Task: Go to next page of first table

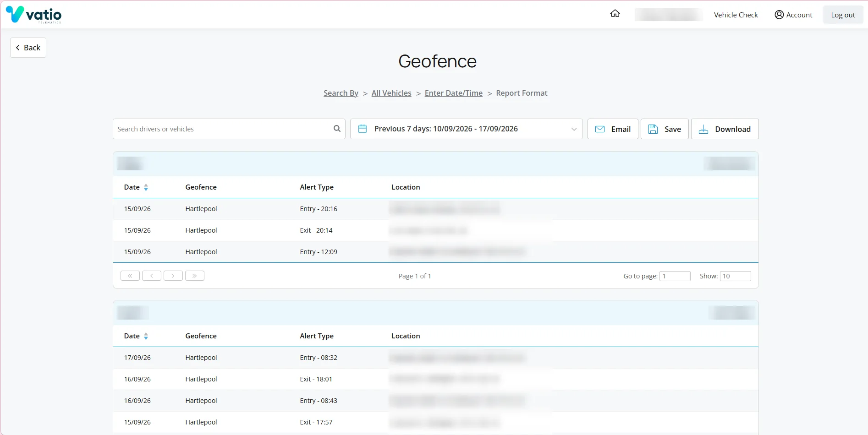Action: pyautogui.click(x=173, y=276)
